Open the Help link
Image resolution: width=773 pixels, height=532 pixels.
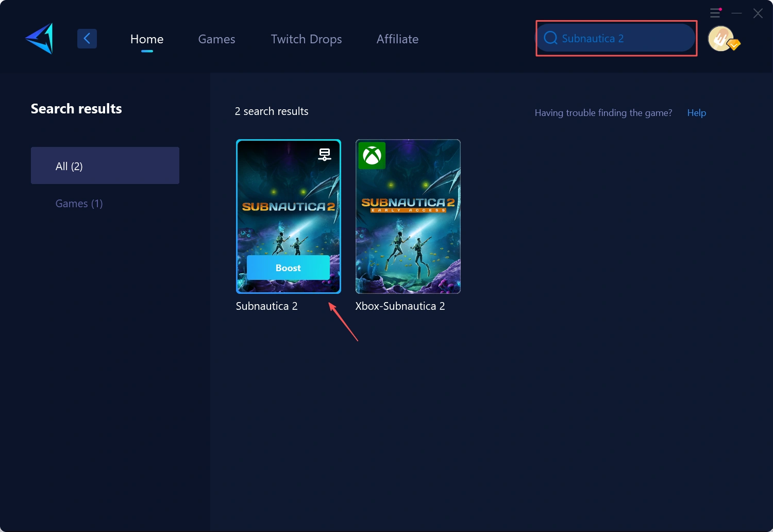coord(696,113)
